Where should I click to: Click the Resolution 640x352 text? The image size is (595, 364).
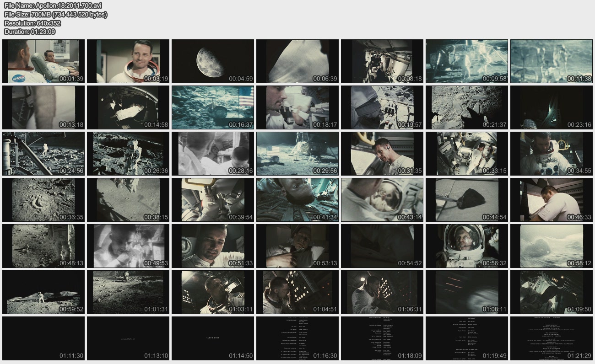click(32, 23)
